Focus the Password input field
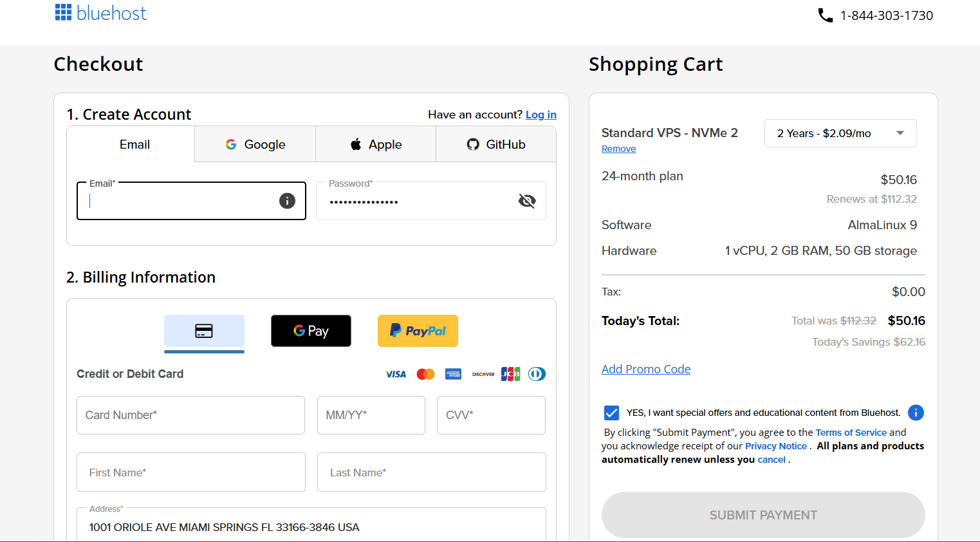980x542 pixels. tap(431, 201)
